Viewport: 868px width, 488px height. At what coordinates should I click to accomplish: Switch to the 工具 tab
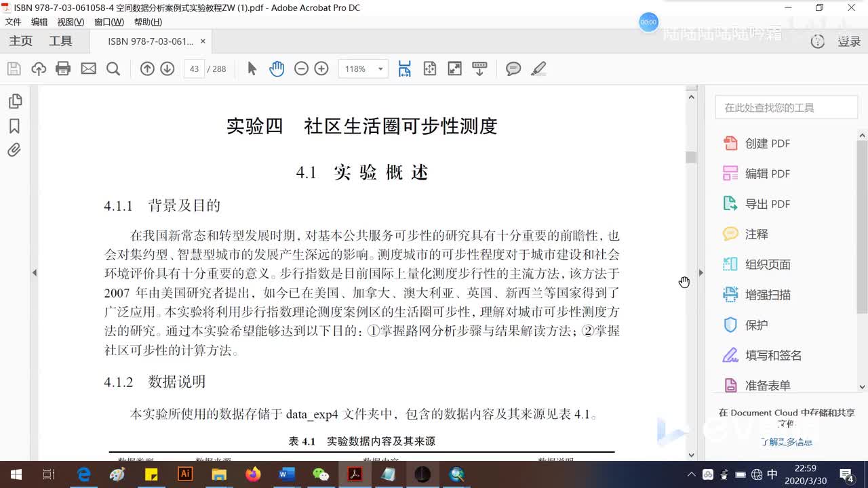[x=60, y=41]
